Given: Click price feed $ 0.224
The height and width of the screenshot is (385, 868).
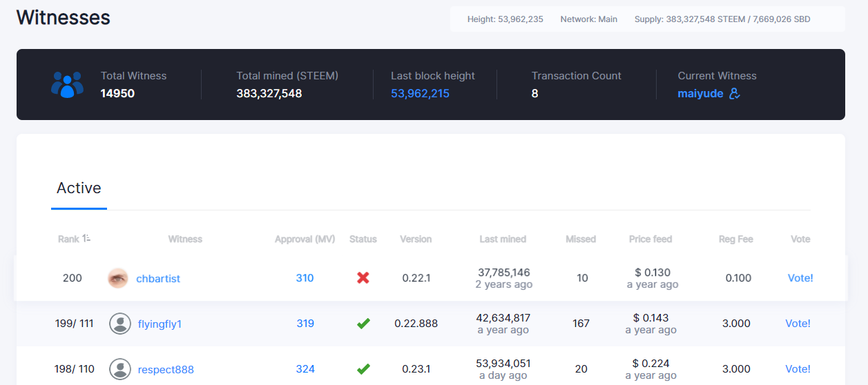Looking at the screenshot, I should (x=651, y=364).
